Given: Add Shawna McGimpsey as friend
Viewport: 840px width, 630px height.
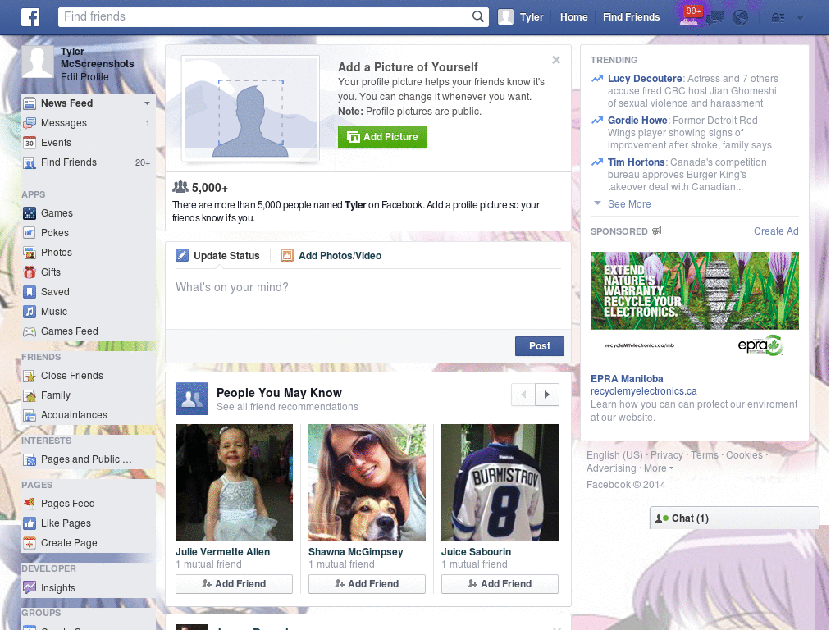Looking at the screenshot, I should (x=367, y=584).
